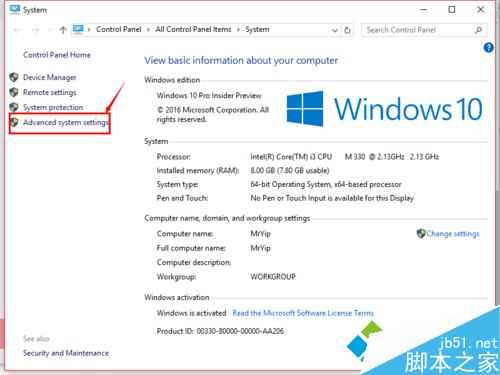Click the No Pen or Touch Input text
500x375 pixels.
point(332,198)
